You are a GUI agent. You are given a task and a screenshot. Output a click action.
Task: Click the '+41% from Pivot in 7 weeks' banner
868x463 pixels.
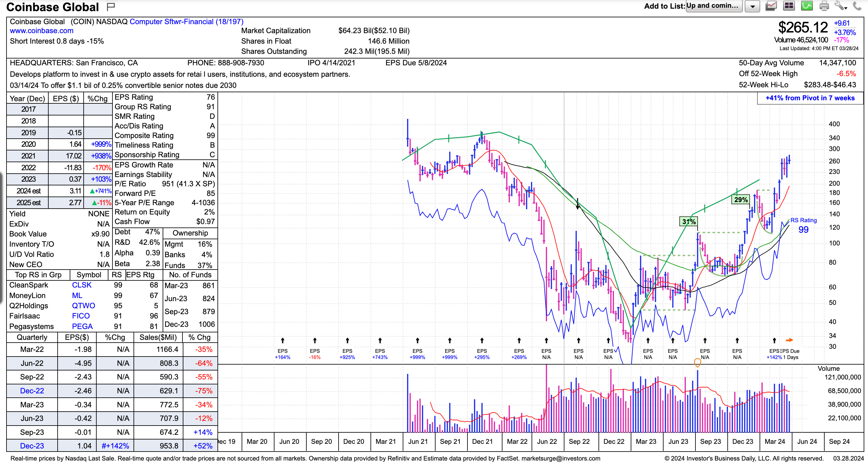[810, 98]
